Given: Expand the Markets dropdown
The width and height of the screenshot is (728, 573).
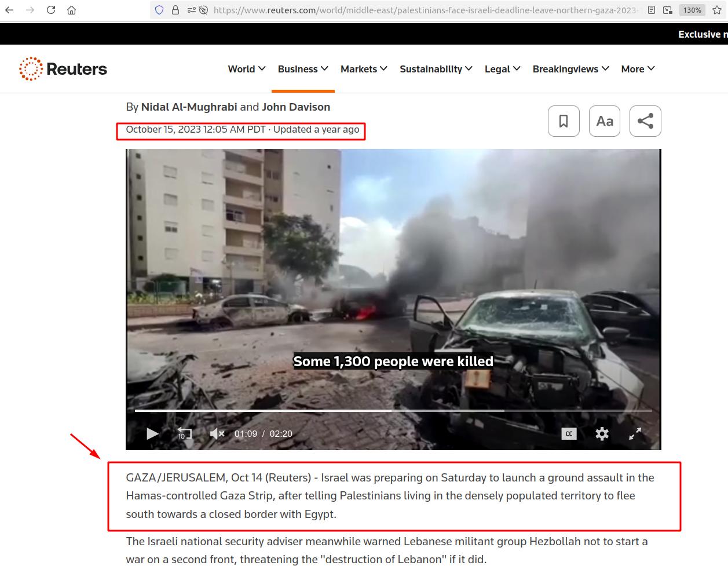Looking at the screenshot, I should point(364,69).
